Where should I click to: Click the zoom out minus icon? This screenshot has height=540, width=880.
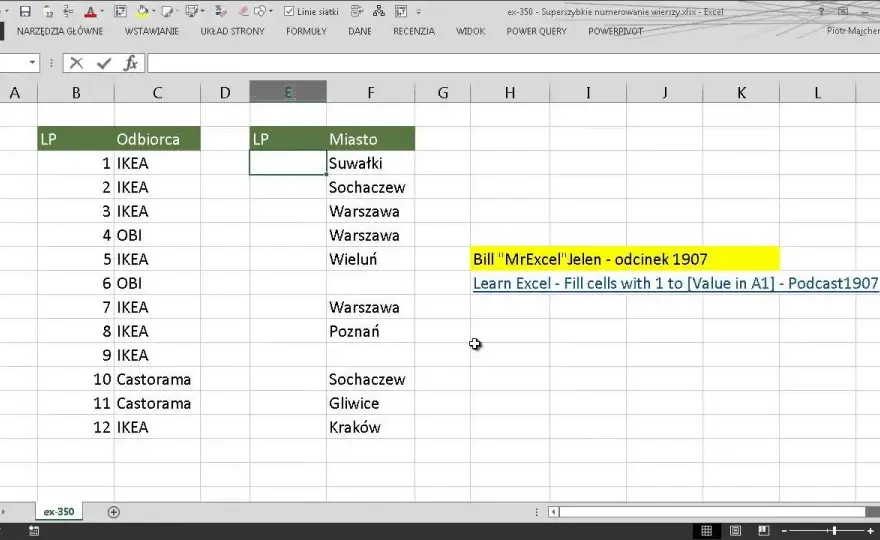pos(785,530)
